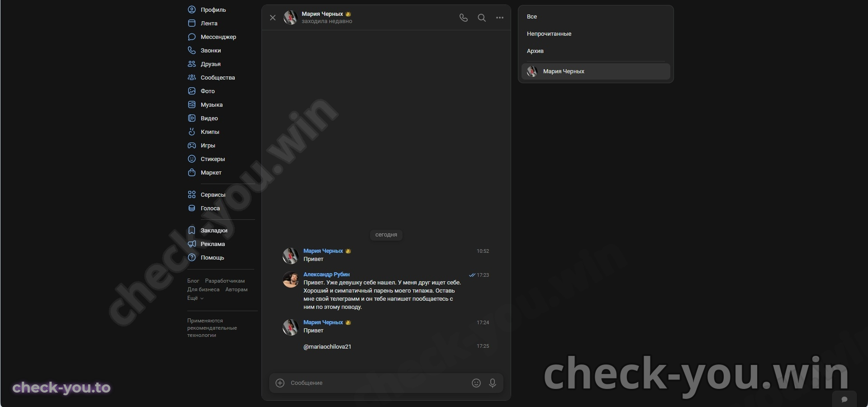Open sender name Александр Рубин link
The width and height of the screenshot is (868, 407).
[x=326, y=274]
